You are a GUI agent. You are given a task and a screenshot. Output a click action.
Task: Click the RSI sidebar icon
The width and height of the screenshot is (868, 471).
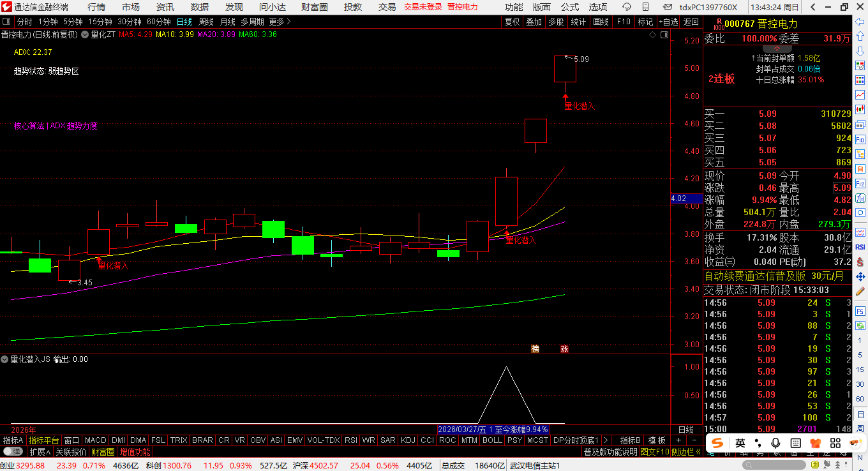[860, 246]
